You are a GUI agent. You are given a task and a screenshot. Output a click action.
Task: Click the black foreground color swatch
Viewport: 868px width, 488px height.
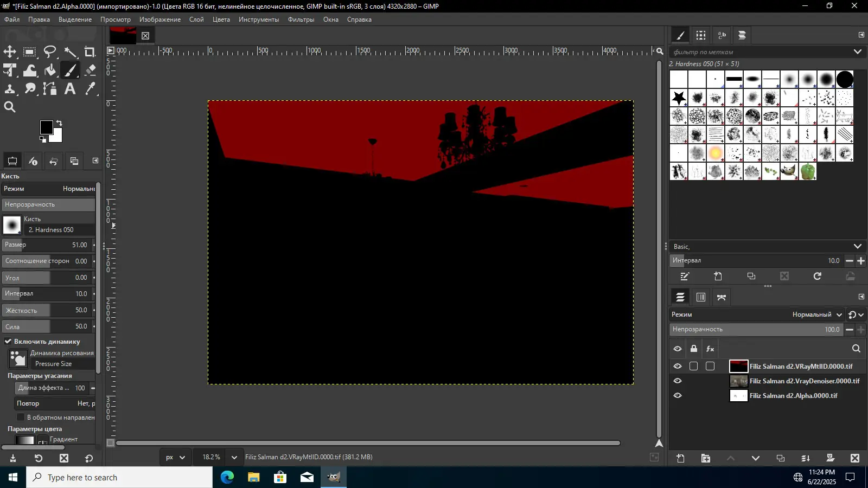pyautogui.click(x=46, y=127)
